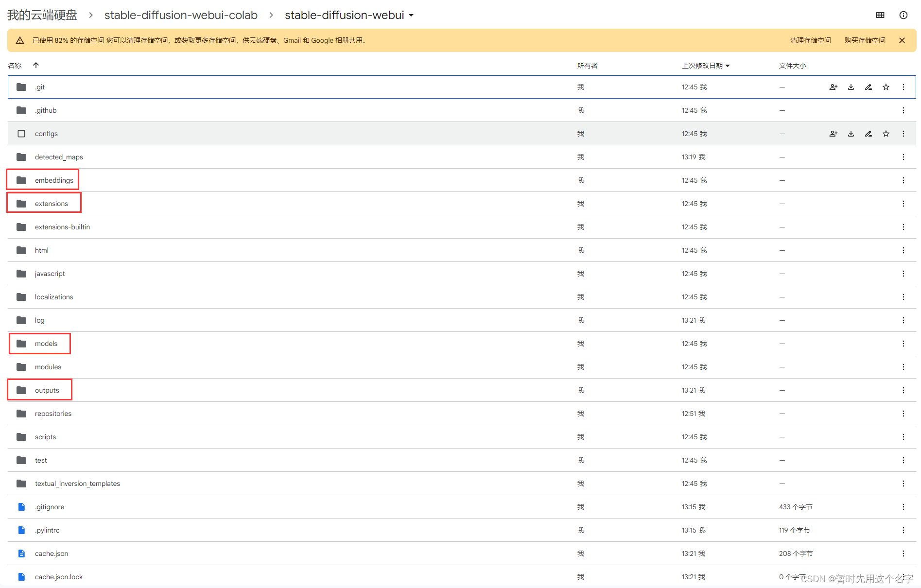Switch to grid layout view

[x=880, y=15]
